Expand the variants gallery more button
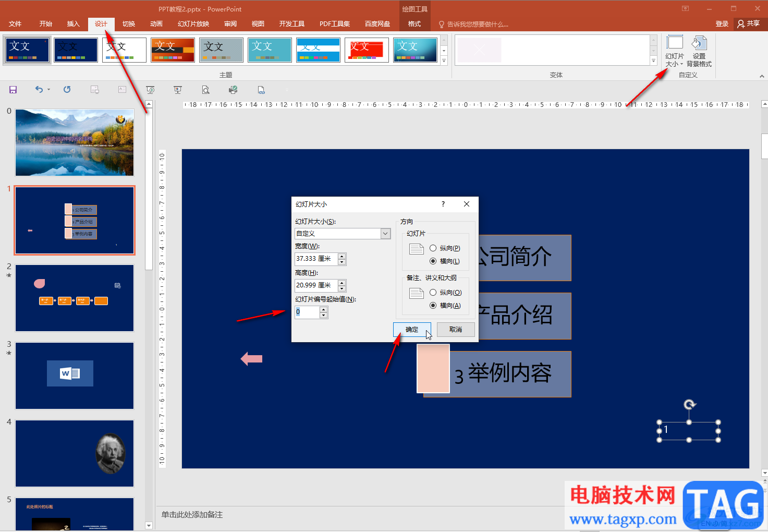Screen dimensions: 768x532 (653, 61)
